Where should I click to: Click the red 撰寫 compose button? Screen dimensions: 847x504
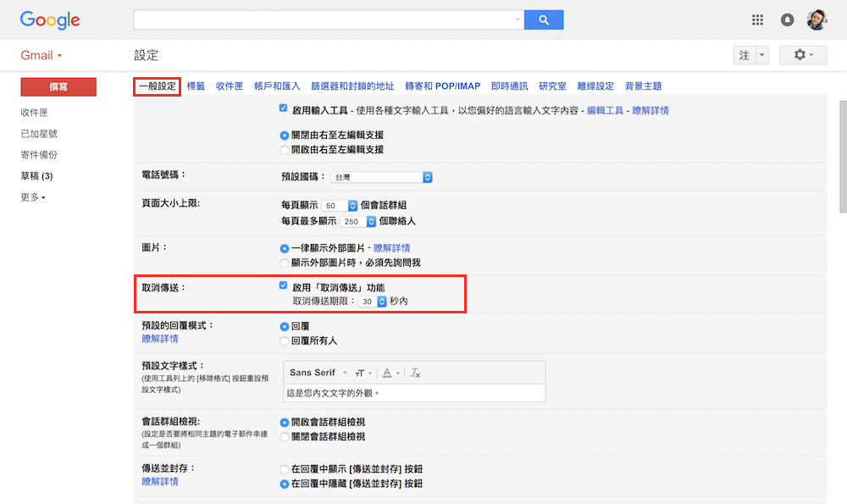58,86
